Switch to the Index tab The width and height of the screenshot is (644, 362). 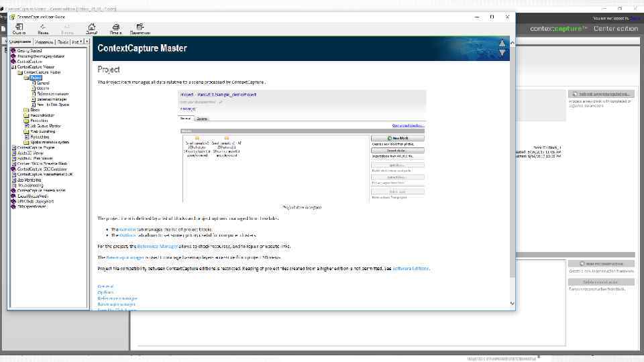pyautogui.click(x=44, y=42)
